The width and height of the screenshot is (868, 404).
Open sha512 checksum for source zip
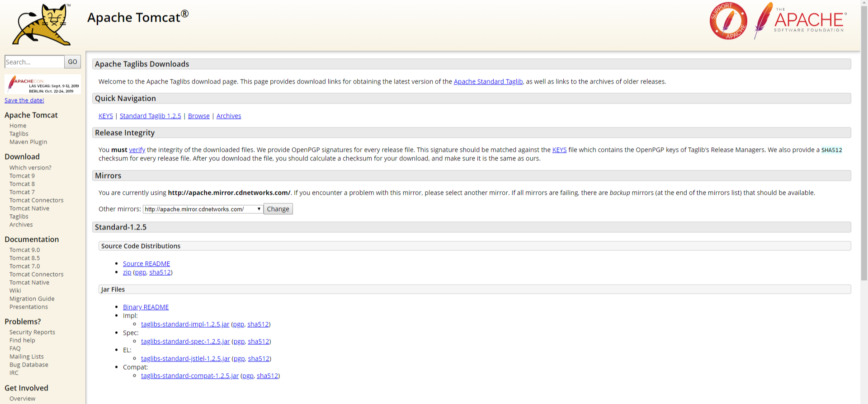[160, 272]
